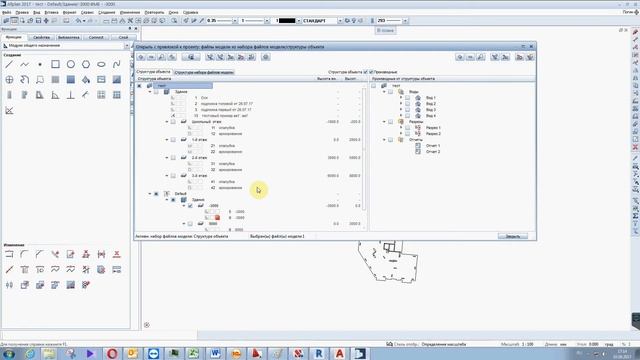Check the 1-й этаж checkbox
640x360 pixels.
[x=173, y=140]
